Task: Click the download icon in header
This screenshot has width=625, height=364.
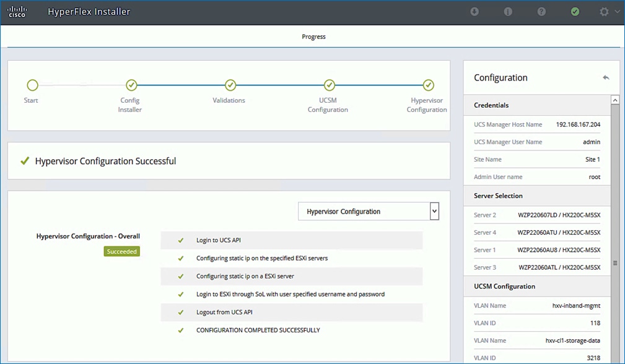Action: tap(474, 12)
